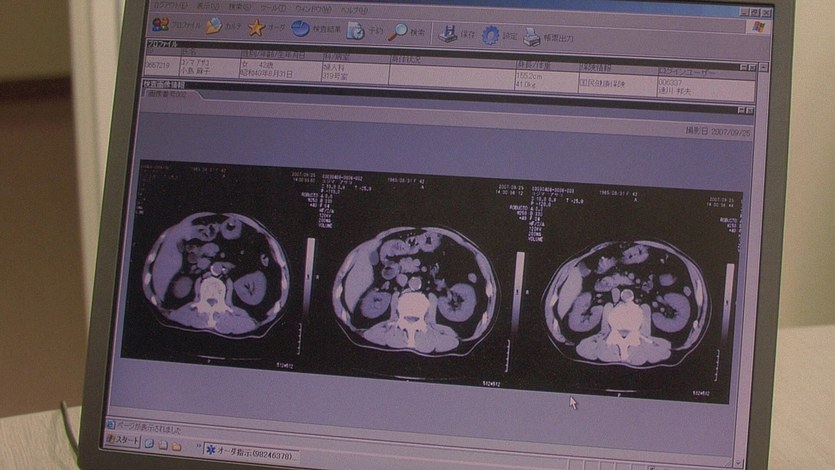Click the first quick launch icon in taskbar
The image size is (835, 470).
click(149, 442)
